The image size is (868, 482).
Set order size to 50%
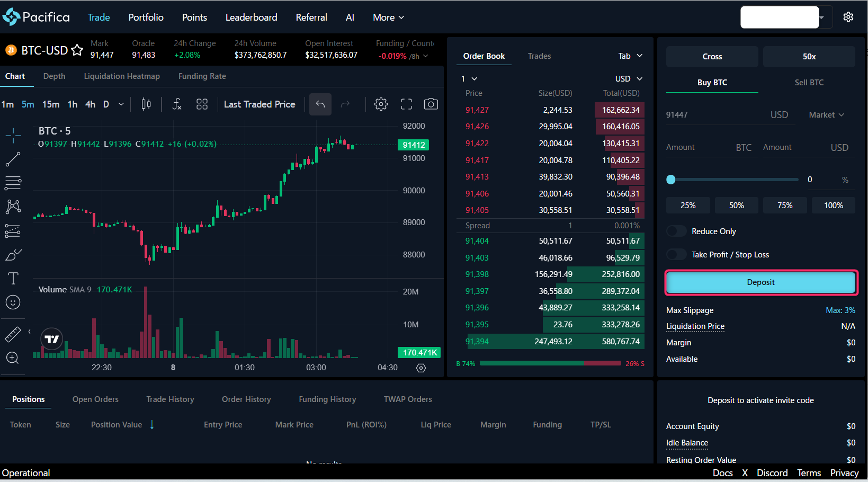736,206
